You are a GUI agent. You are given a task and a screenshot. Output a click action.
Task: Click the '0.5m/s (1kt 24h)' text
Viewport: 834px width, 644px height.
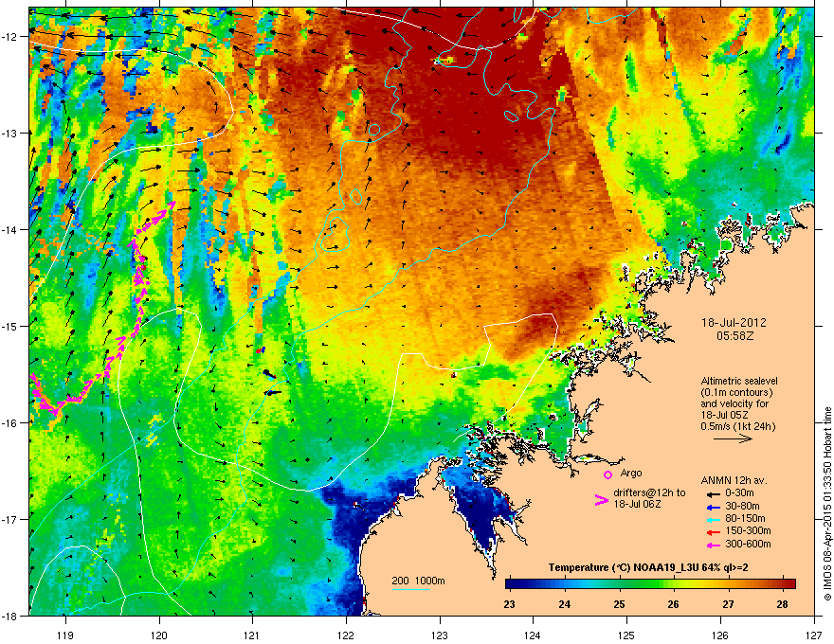pos(738,427)
